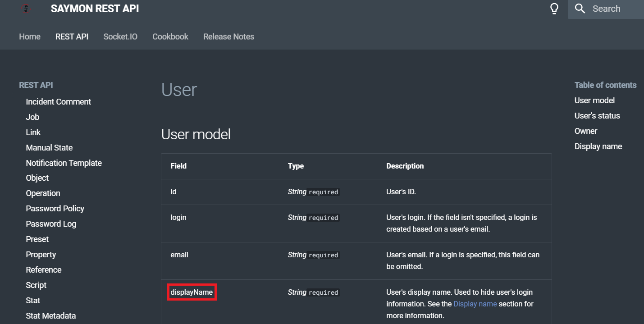The height and width of the screenshot is (324, 644).
Task: Jump to Owner section
Action: click(586, 131)
